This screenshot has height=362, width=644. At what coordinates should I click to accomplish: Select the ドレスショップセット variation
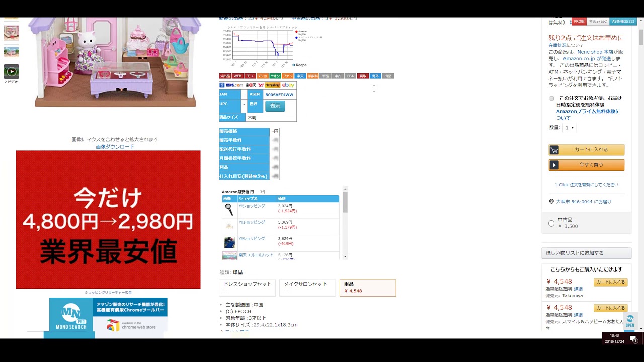coord(248,287)
